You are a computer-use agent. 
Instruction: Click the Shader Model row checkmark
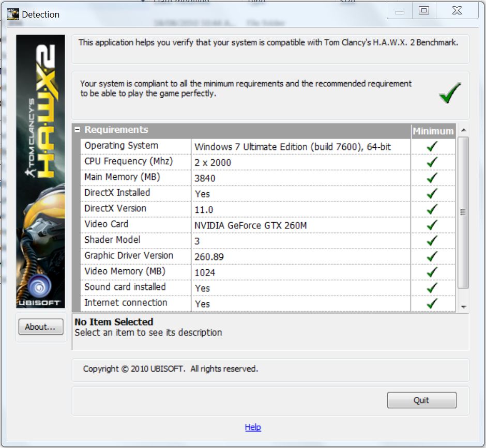[432, 241]
